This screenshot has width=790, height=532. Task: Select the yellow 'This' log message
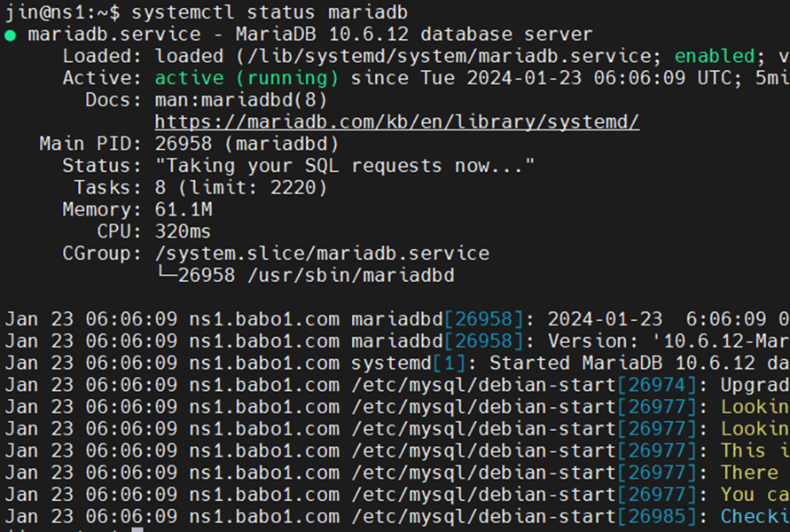[x=743, y=451]
